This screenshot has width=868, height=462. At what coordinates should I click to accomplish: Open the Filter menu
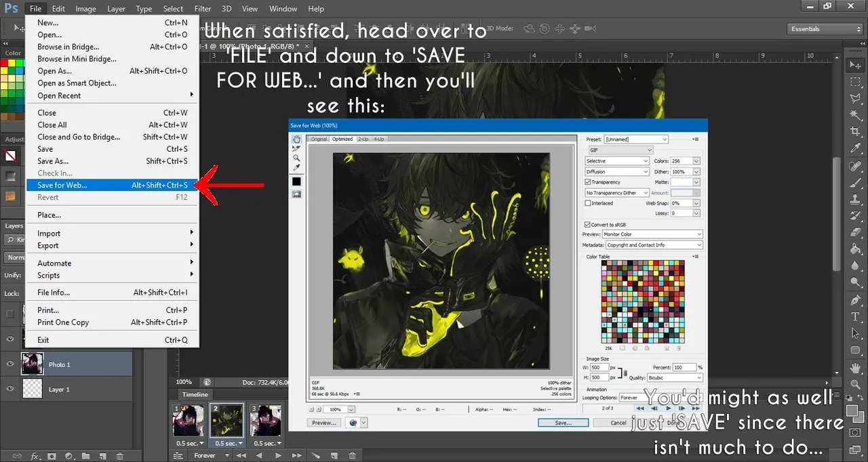203,9
